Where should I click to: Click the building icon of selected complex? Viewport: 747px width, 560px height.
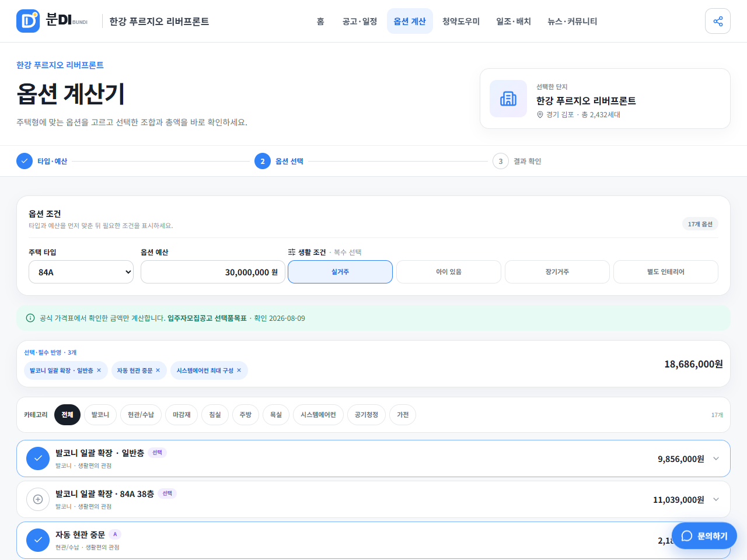[x=508, y=99]
